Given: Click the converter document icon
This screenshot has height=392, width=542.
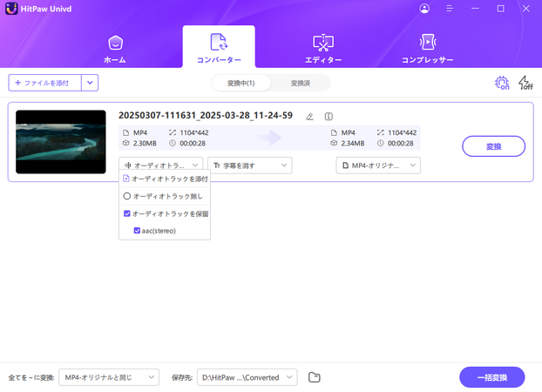Looking at the screenshot, I should click(x=219, y=42).
